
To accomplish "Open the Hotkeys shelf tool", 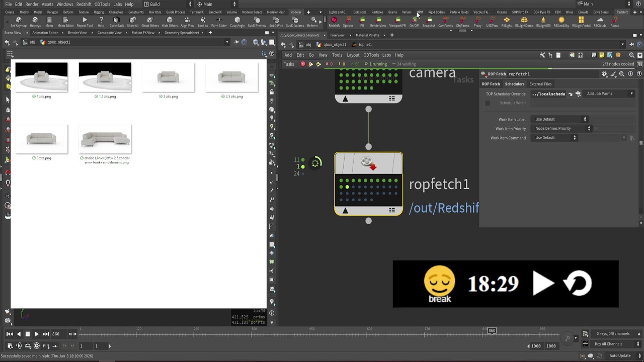I will [x=35, y=22].
